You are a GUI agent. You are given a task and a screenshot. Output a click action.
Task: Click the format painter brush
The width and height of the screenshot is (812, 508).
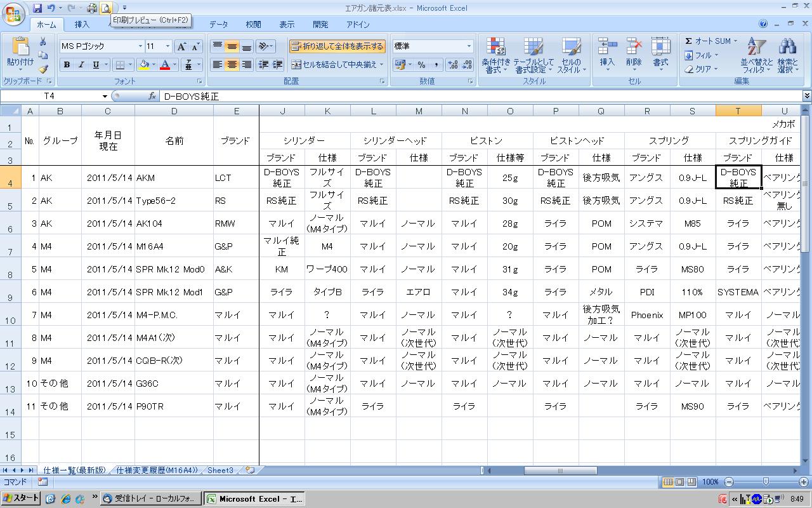coord(43,69)
